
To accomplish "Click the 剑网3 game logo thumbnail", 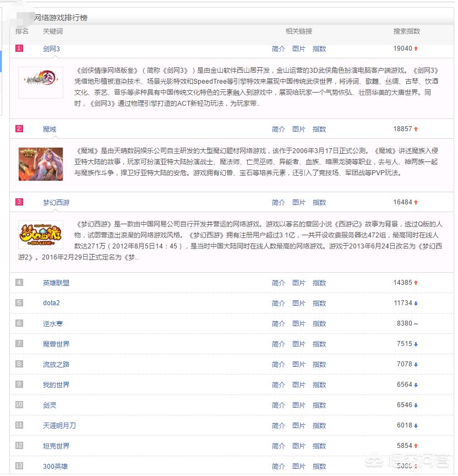I will coord(41,83).
